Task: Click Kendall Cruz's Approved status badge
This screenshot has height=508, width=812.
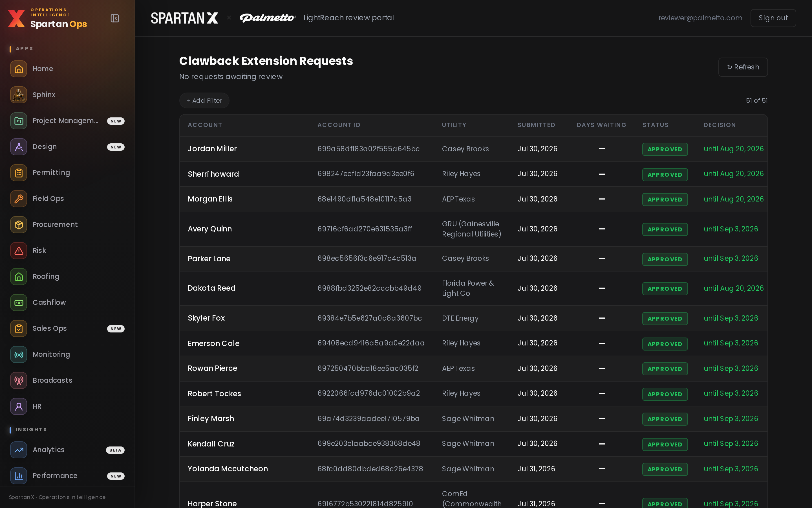Action: click(x=665, y=444)
